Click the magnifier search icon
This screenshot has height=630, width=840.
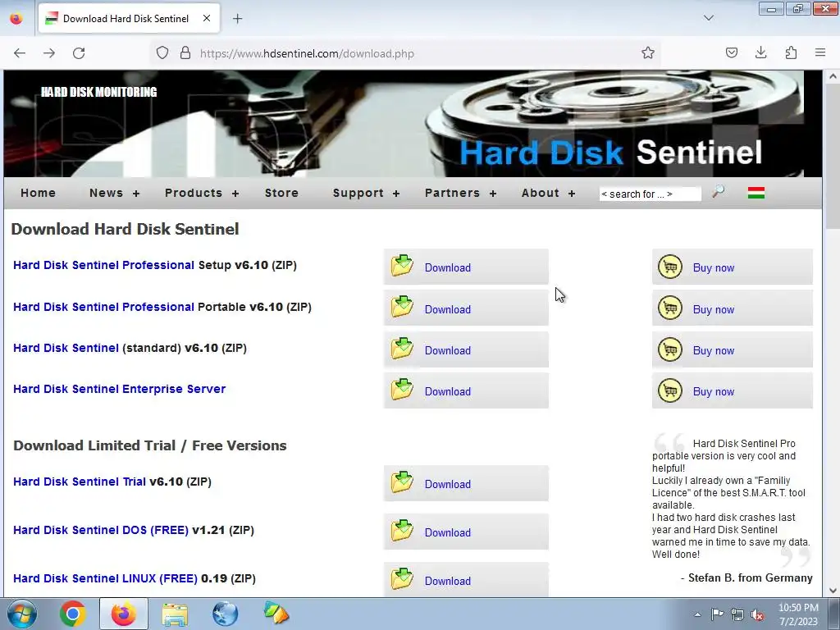[718, 192]
